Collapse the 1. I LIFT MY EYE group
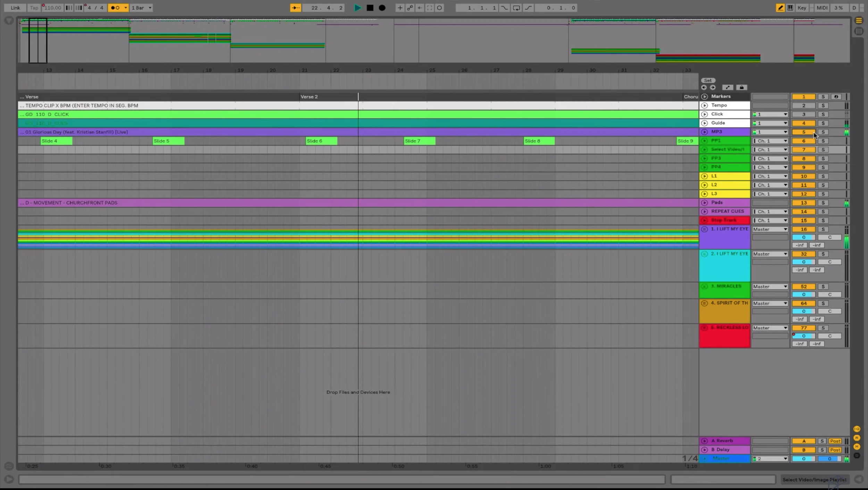Image resolution: width=868 pixels, height=490 pixels. click(x=704, y=229)
